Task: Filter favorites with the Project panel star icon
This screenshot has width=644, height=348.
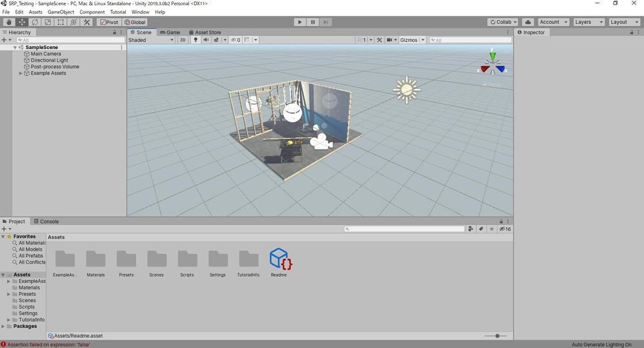Action: coord(492,229)
